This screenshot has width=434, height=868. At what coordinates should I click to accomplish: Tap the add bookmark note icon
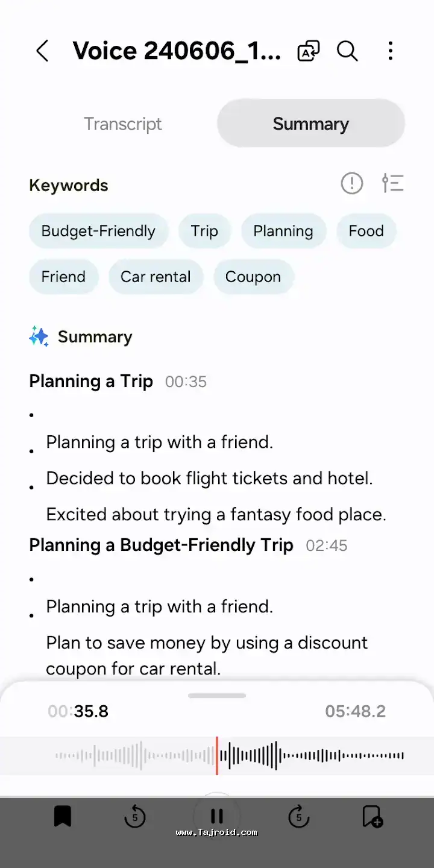pos(372,817)
